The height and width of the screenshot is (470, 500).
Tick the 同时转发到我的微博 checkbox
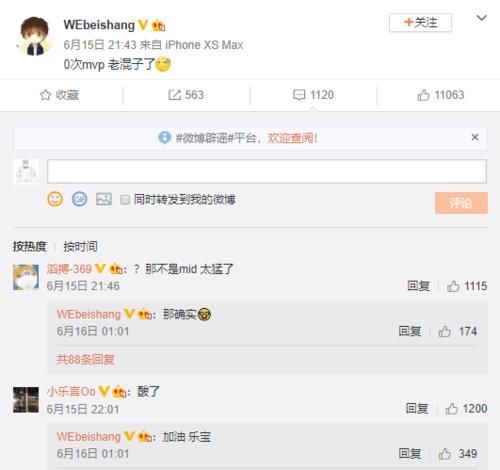125,200
